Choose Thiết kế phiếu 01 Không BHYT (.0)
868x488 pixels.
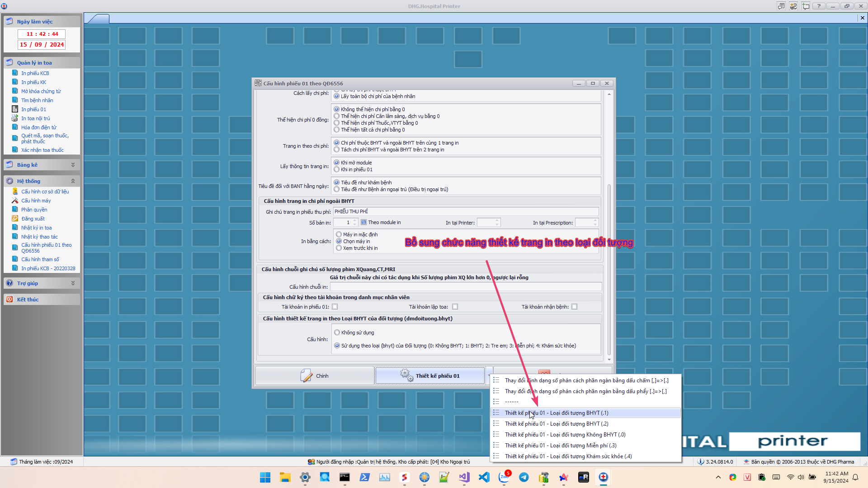point(565,435)
